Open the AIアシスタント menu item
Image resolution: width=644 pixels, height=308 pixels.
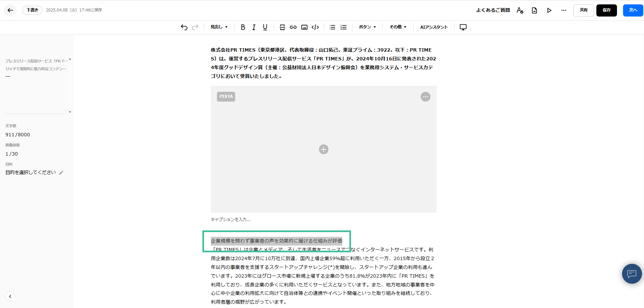click(434, 27)
